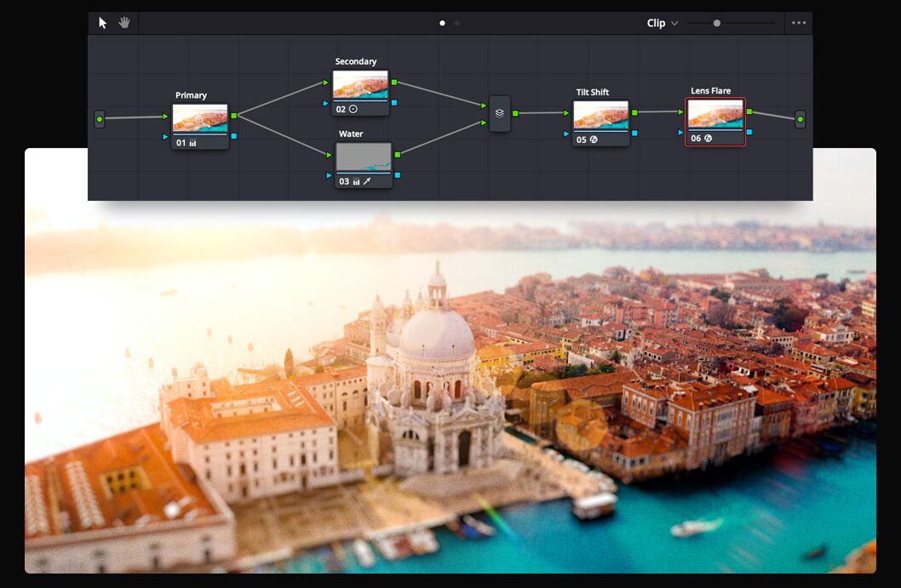
Task: Click the circle window icon on node 02
Action: pyautogui.click(x=353, y=109)
